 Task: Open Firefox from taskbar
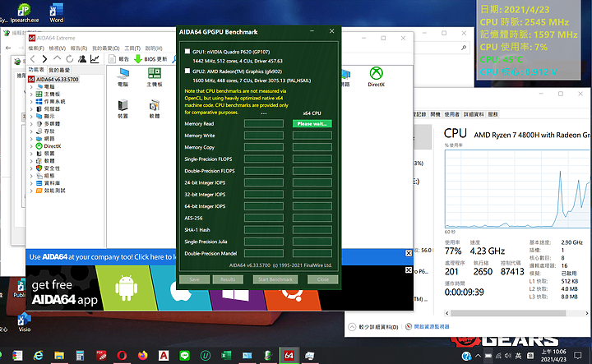coord(143,355)
